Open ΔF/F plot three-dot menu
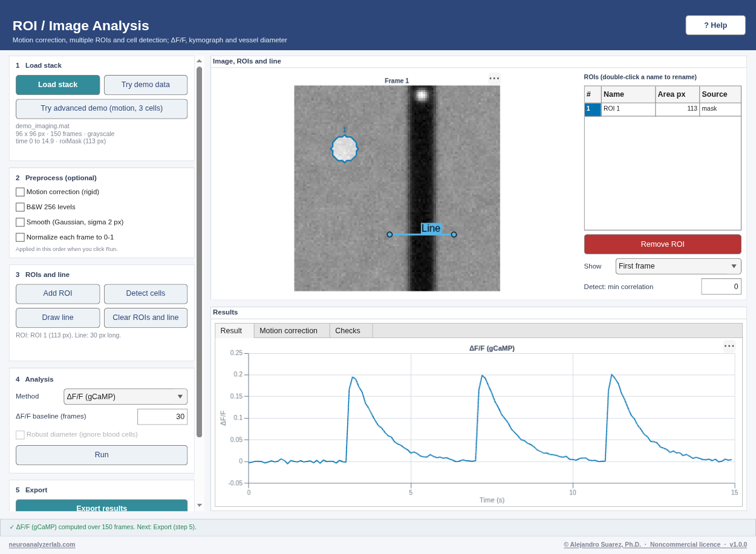 [729, 346]
